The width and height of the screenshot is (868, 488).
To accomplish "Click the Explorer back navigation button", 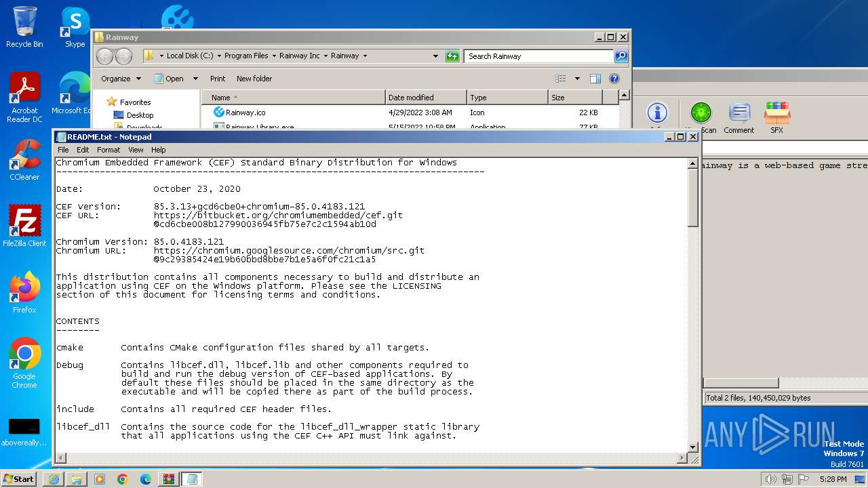I will coord(104,56).
